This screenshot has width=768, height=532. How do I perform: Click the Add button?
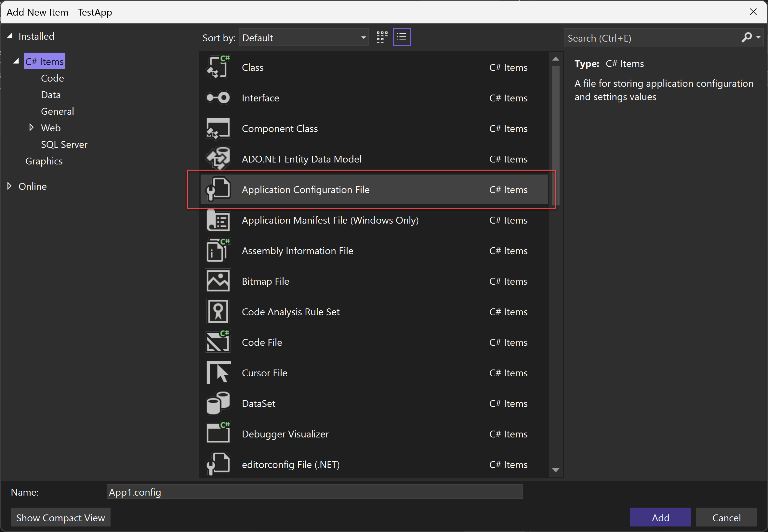point(660,517)
